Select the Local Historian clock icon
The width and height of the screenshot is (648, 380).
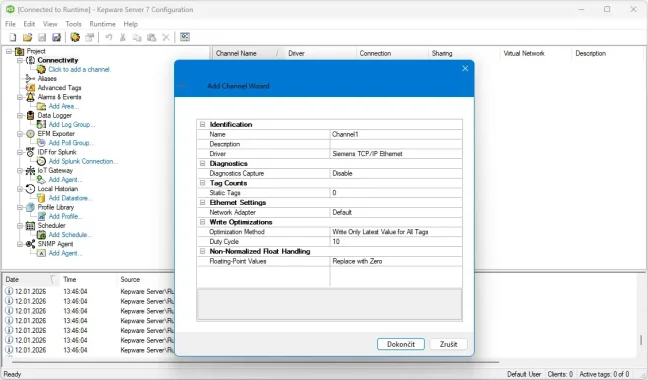click(x=31, y=189)
